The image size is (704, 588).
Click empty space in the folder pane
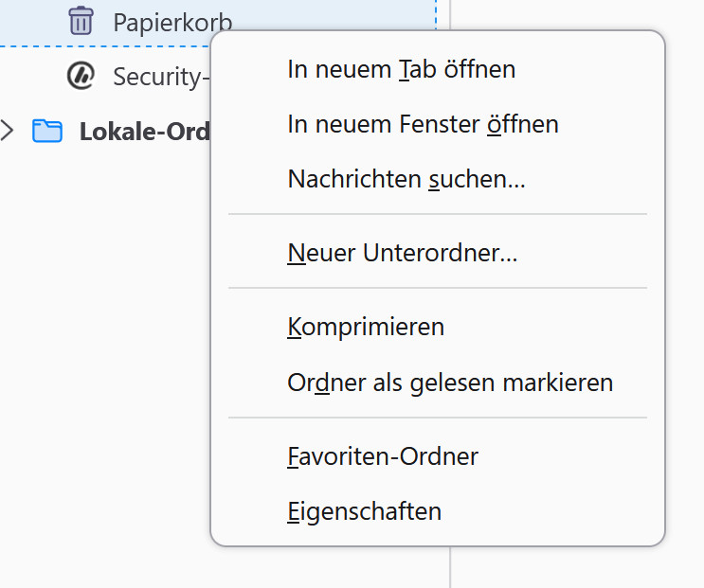(105, 359)
